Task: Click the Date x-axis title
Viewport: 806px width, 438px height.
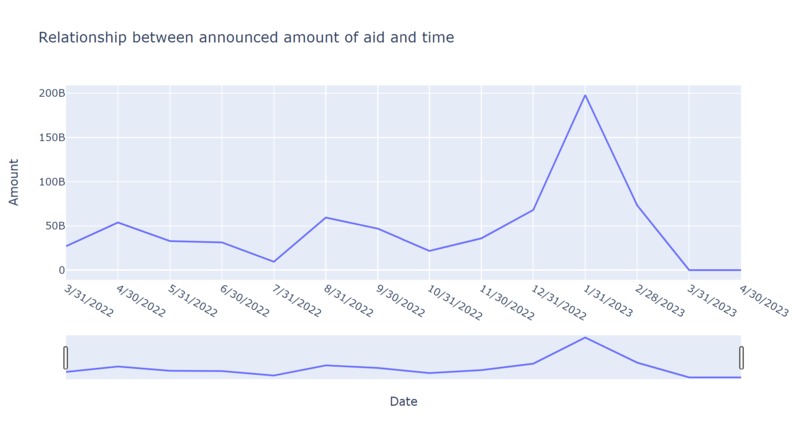Action: coord(404,402)
